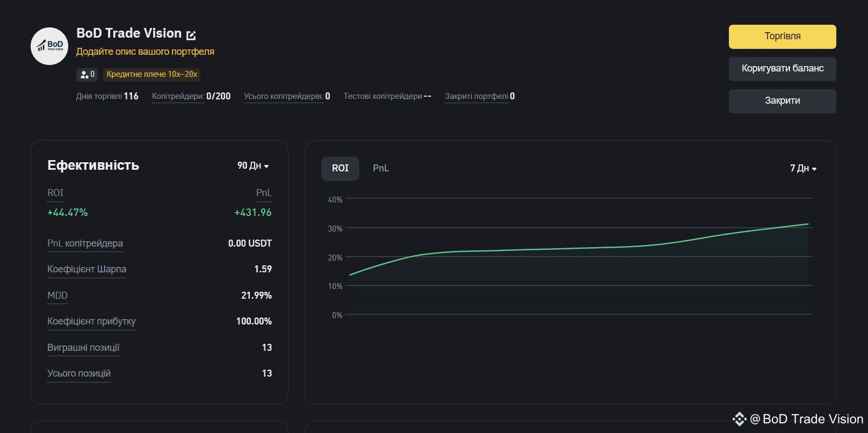Click the Ефективність panel heading
Image resolution: width=868 pixels, height=433 pixels.
[x=93, y=165]
